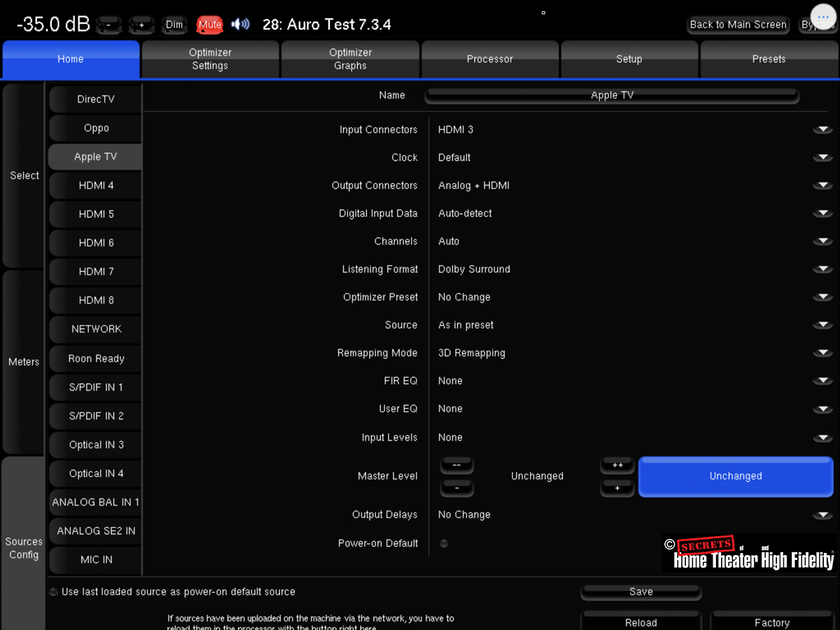The height and width of the screenshot is (630, 840).
Task: Open the three-dot overflow menu
Action: (x=822, y=17)
